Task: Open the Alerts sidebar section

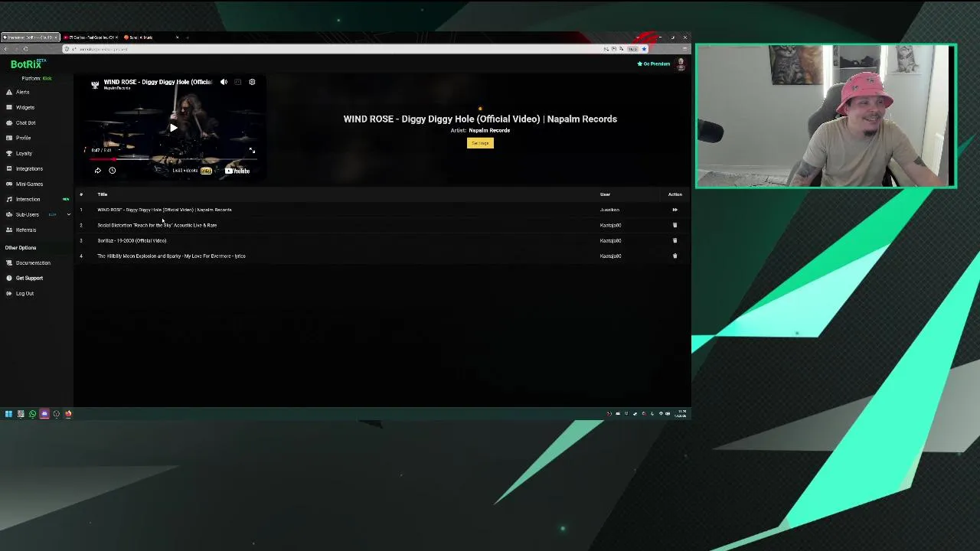Action: (22, 92)
